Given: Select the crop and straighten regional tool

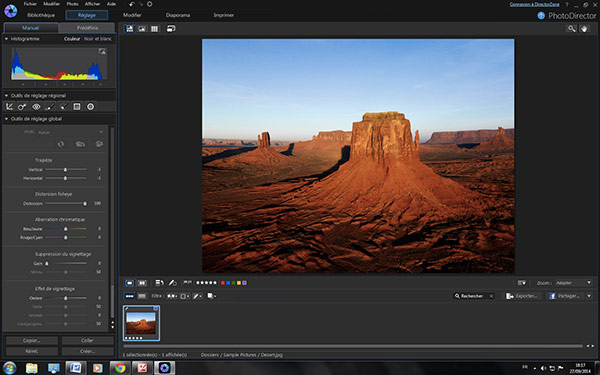Looking at the screenshot, I should tap(9, 107).
